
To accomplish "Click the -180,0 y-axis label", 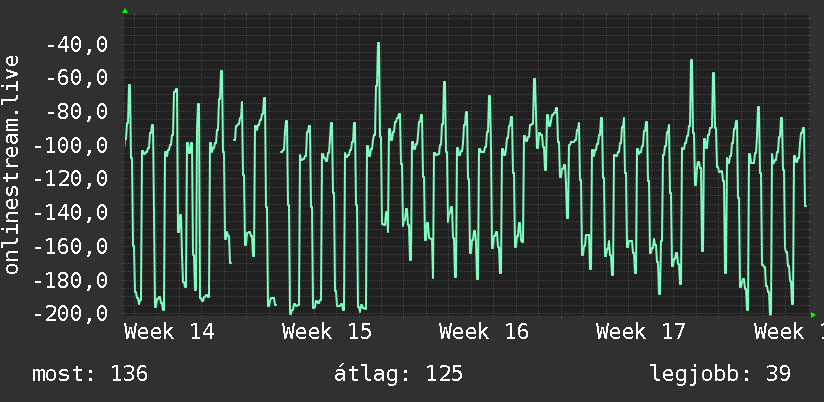I will pyautogui.click(x=71, y=281).
